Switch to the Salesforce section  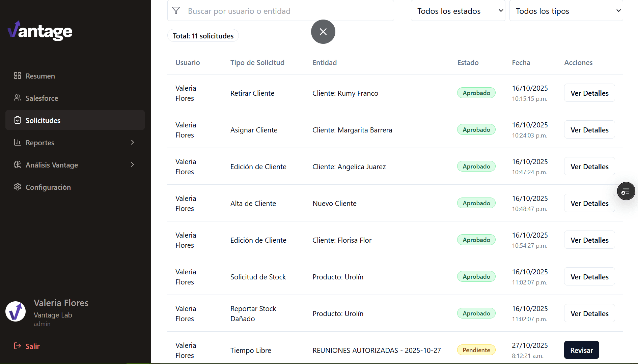click(42, 98)
